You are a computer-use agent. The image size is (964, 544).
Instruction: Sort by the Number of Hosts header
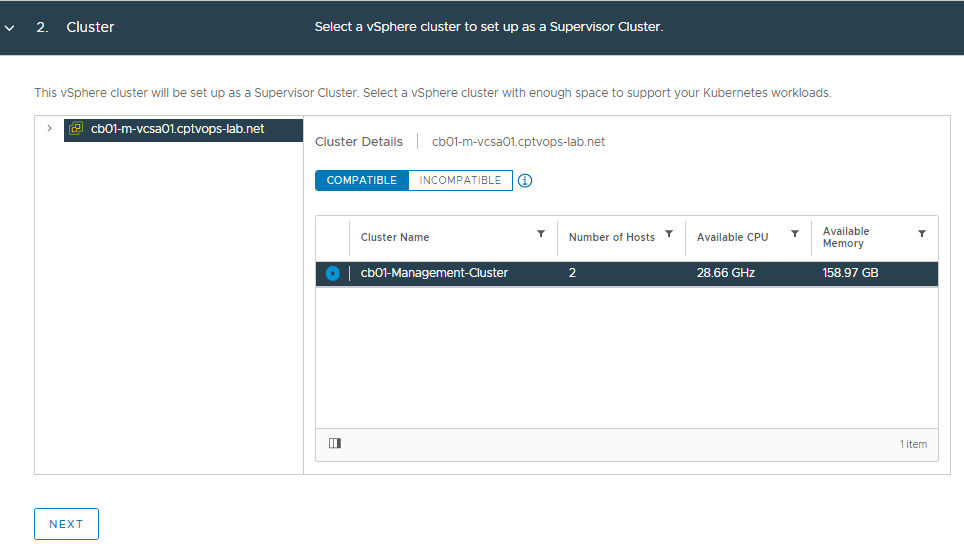[x=611, y=237]
